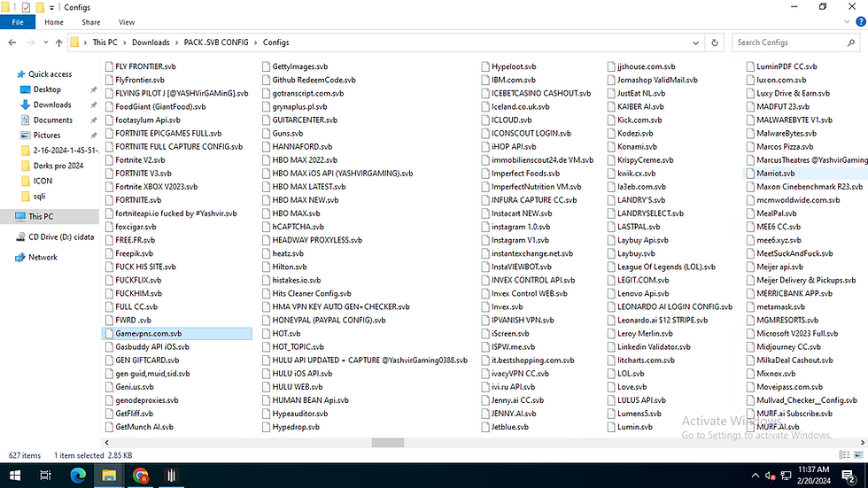This screenshot has height=488, width=868.
Task: Click the scroll left arrow
Action: pyautogui.click(x=107, y=443)
